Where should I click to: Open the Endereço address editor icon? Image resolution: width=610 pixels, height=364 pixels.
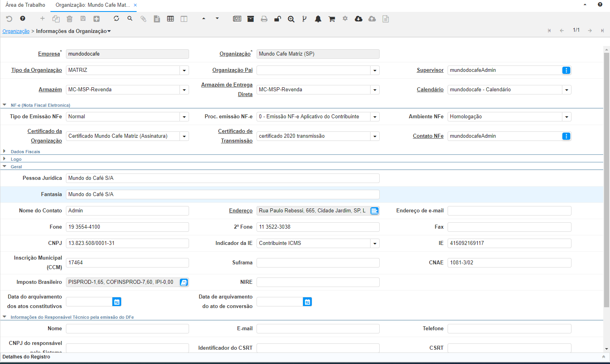coord(374,211)
